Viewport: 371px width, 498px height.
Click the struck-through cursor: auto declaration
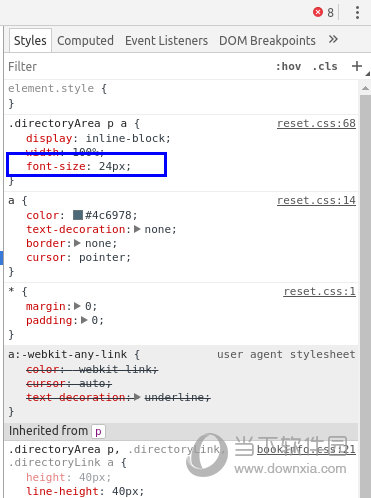click(69, 383)
